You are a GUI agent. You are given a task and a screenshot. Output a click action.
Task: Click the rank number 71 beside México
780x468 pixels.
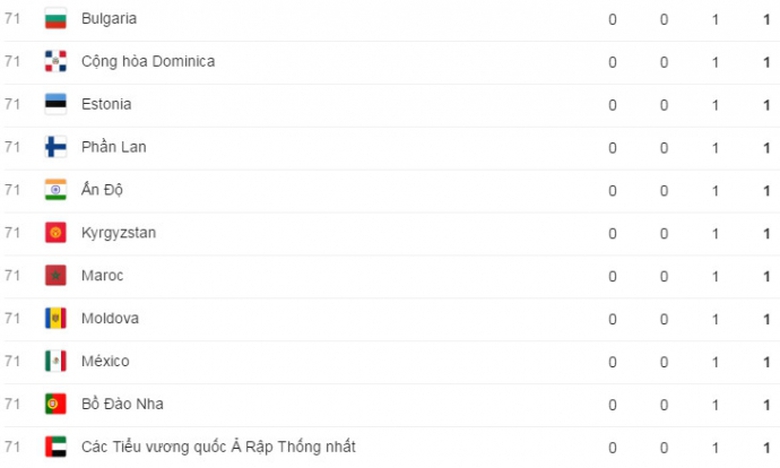coord(12,361)
